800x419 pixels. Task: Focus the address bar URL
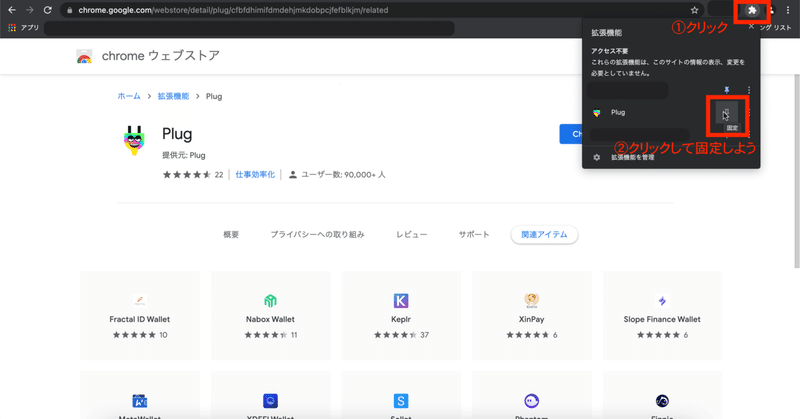[233, 10]
